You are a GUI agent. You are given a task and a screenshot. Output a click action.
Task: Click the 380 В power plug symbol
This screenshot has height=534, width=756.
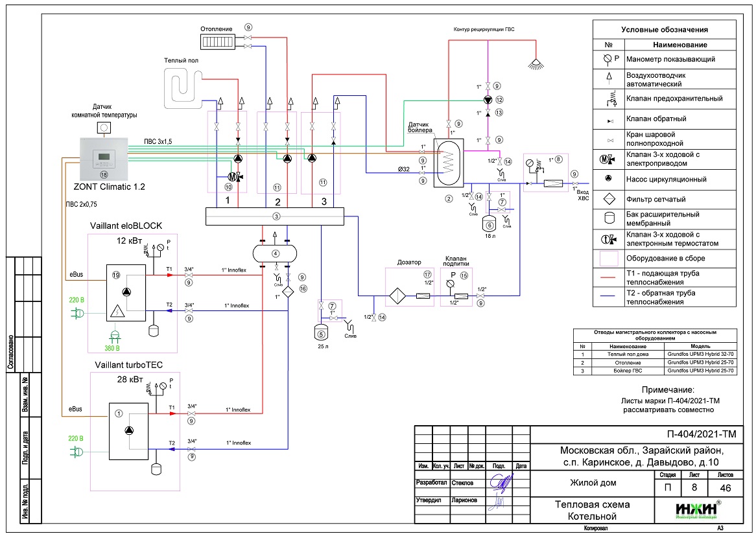[x=114, y=336]
